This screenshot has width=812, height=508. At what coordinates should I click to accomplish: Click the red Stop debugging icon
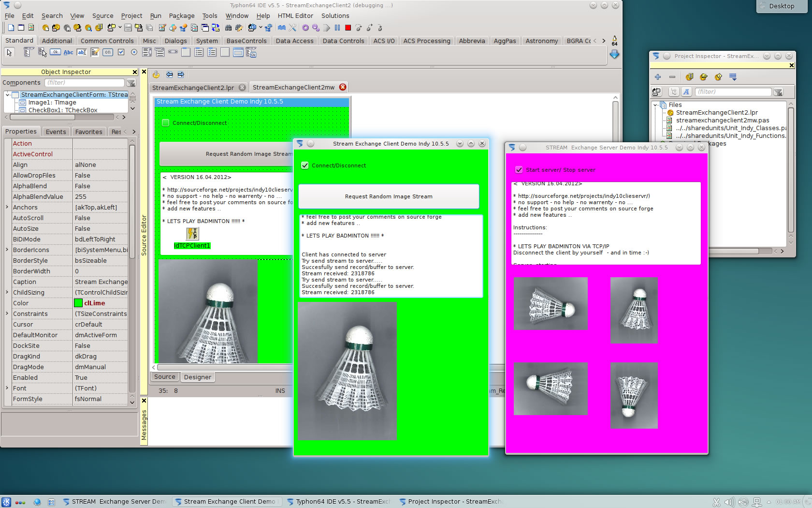[348, 28]
